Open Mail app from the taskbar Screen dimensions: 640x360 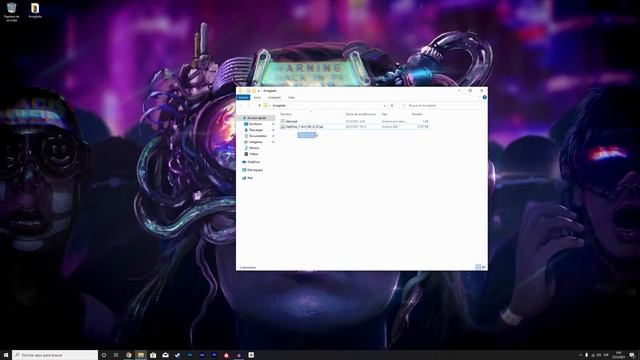[x=165, y=355]
